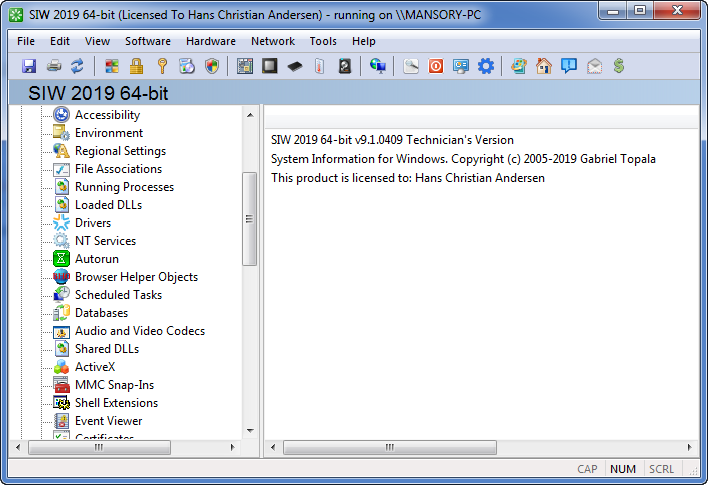708x485 pixels.
Task: Click the thermometer sensors icon
Action: [x=320, y=66]
